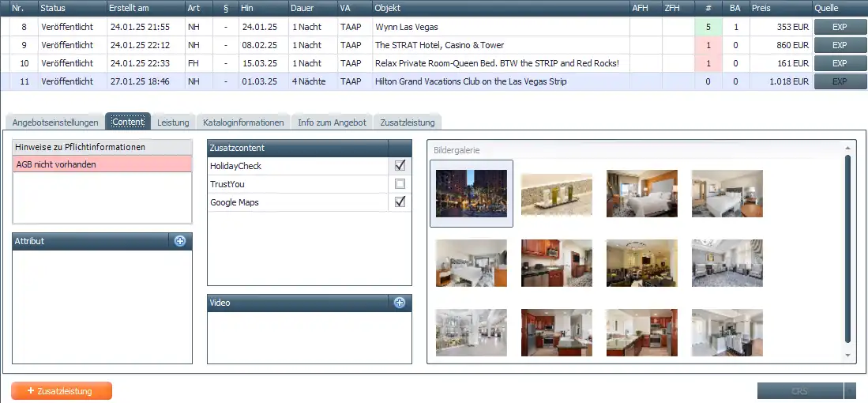868x403 pixels.
Task: Click the gallery scroll down arrow
Action: click(847, 356)
